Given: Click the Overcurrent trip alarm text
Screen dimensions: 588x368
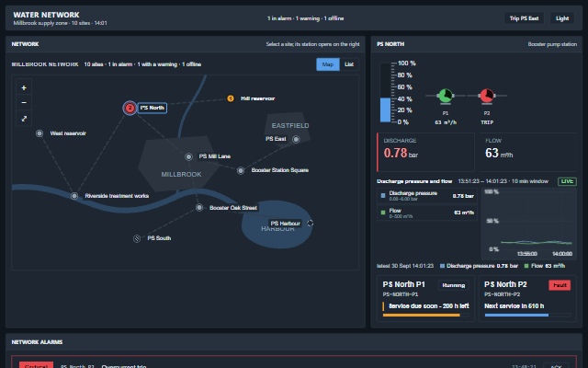Looking at the screenshot, I should [x=124, y=366].
